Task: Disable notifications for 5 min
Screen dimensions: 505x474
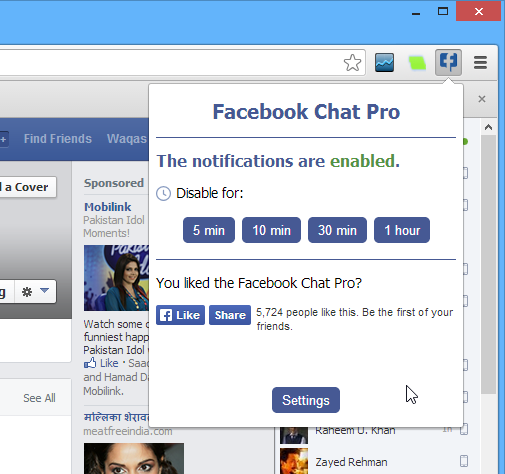Action: point(209,230)
